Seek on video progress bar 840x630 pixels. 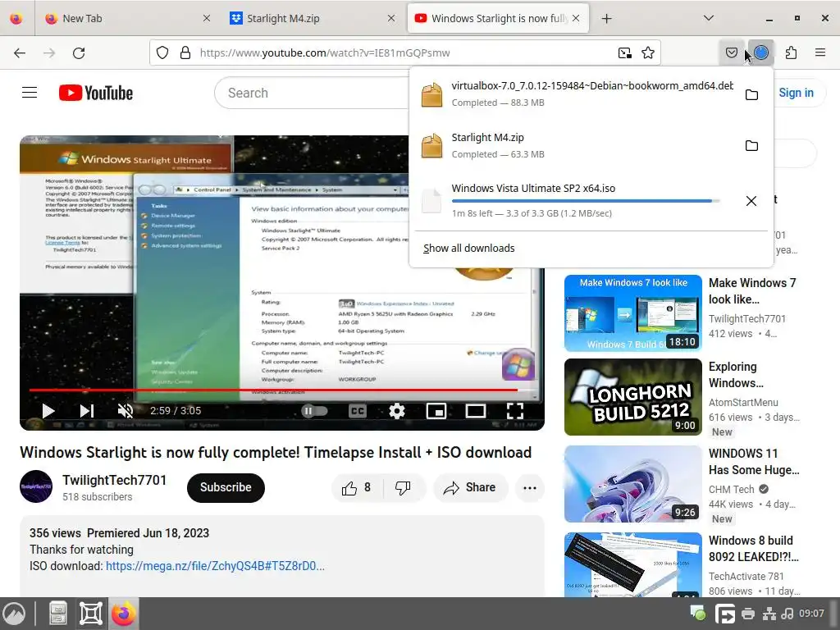(282, 390)
